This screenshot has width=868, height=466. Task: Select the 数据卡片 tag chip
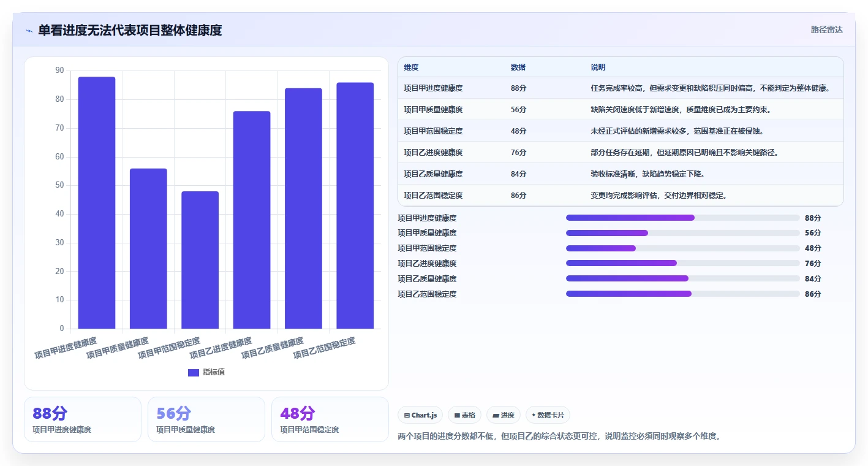(x=548, y=415)
